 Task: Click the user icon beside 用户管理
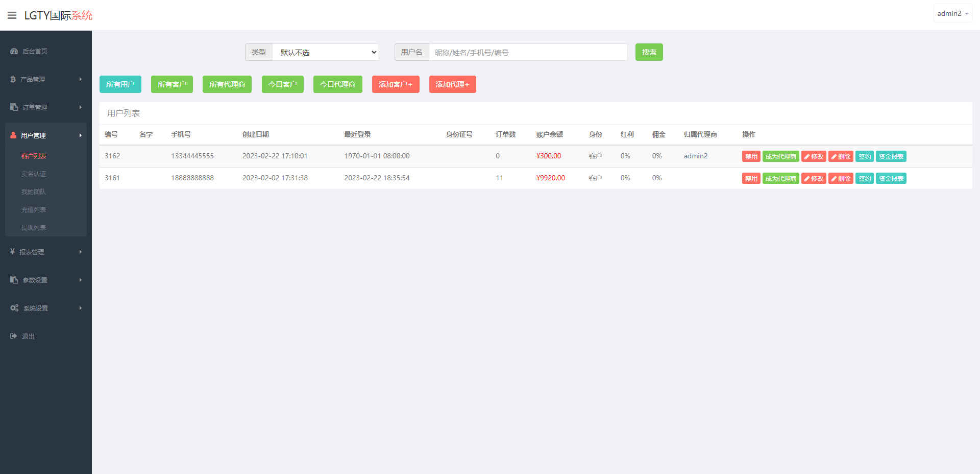tap(13, 135)
